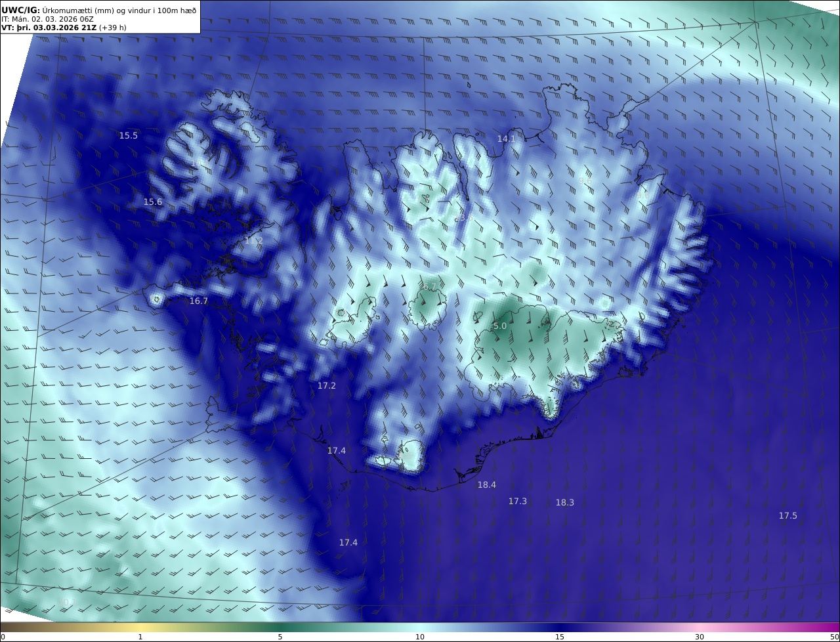The height and width of the screenshot is (642, 840).
Task: Click the 17.5 value label on the map
Action: click(788, 516)
